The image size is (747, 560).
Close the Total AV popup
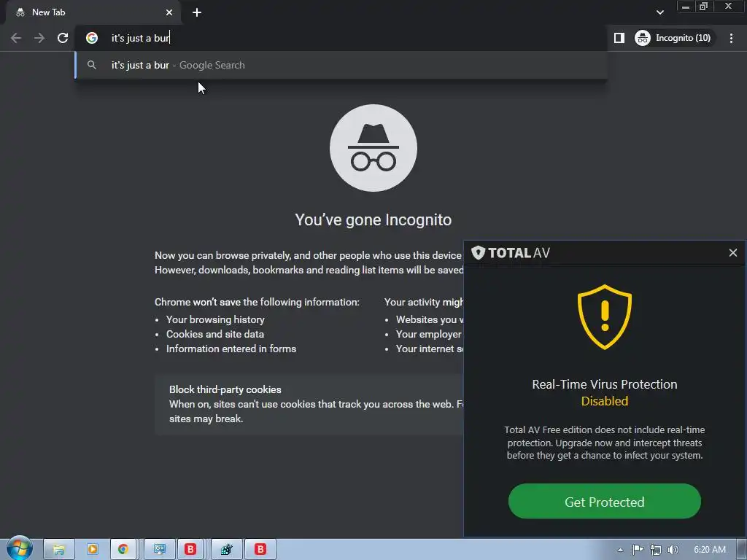[x=733, y=253]
